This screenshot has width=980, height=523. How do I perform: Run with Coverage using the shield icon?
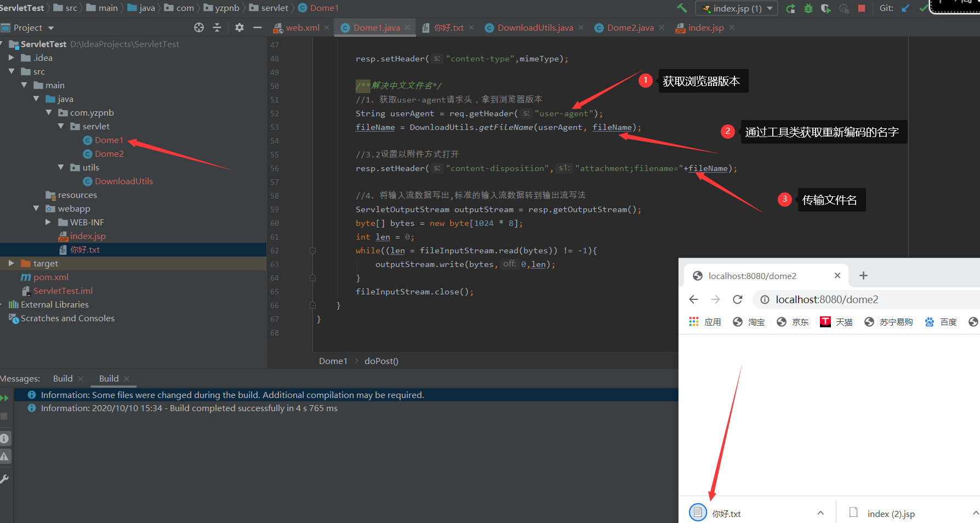[x=825, y=8]
